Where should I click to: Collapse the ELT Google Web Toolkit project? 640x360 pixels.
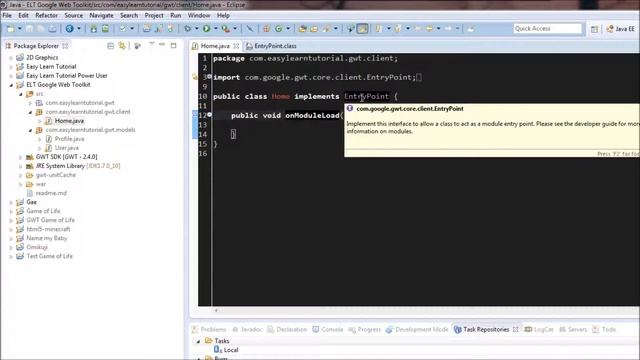point(11,85)
